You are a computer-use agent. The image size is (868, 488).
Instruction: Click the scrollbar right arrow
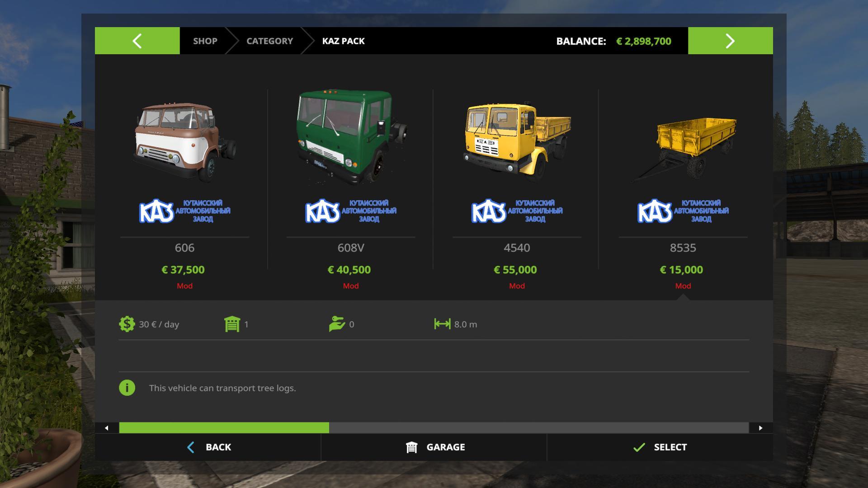[x=761, y=428]
